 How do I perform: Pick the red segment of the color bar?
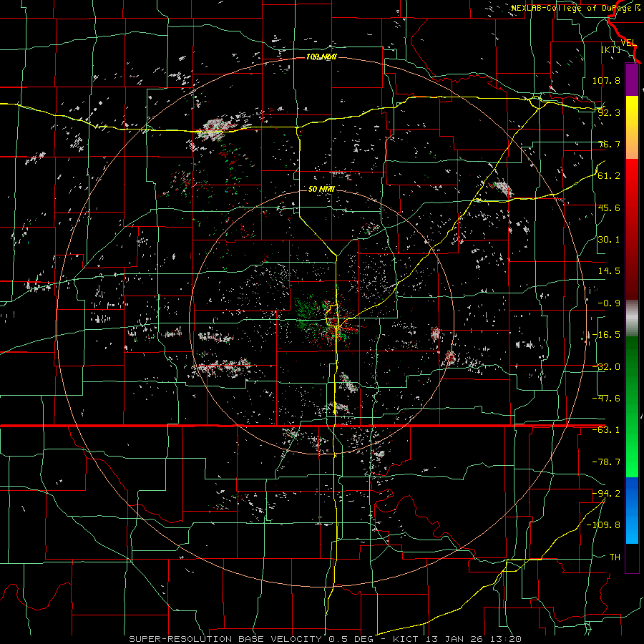[x=632, y=229]
